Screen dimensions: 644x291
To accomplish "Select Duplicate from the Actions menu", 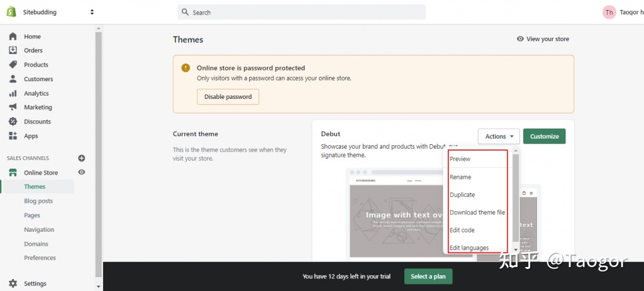I will (462, 195).
